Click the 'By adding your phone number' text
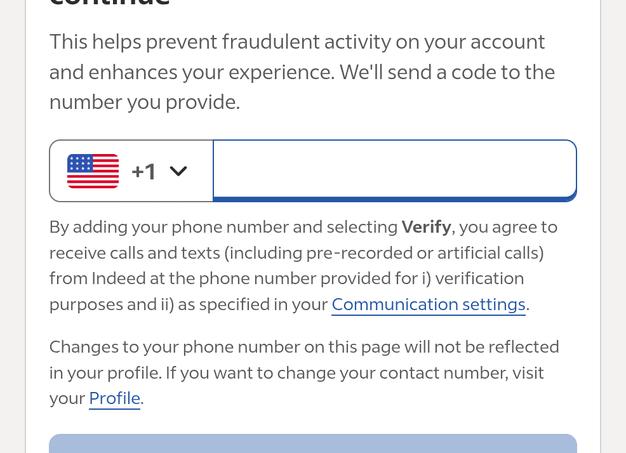Screen dimensions: 626x453 [x=169, y=227]
